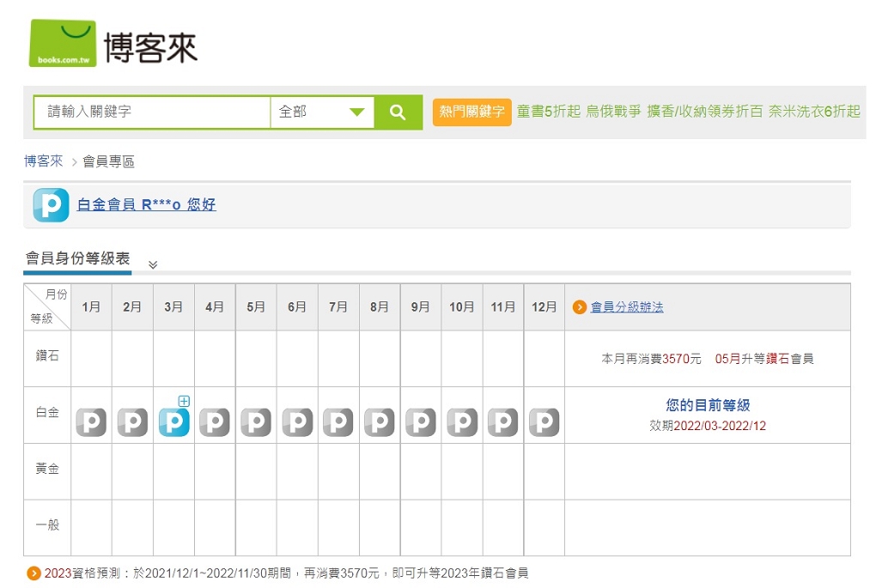The height and width of the screenshot is (588, 876).
Task: Click the blue P member badge beside greeting
Action: point(51,205)
